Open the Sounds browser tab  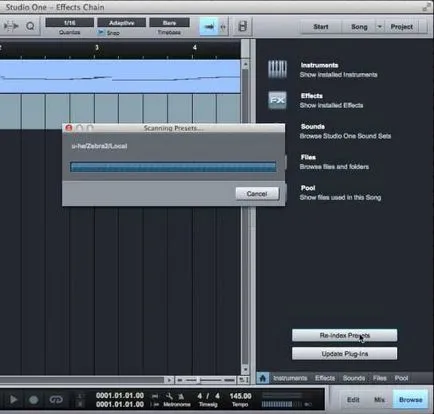pos(354,378)
